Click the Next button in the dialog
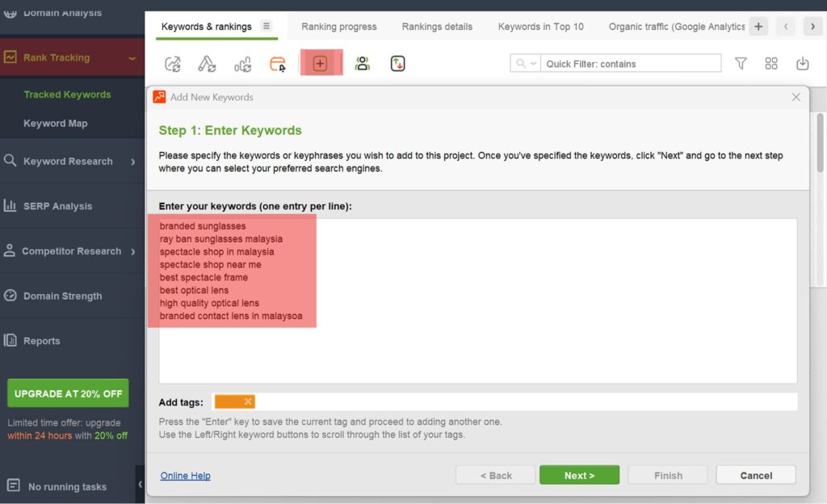Image resolution: width=827 pixels, height=504 pixels. (579, 475)
